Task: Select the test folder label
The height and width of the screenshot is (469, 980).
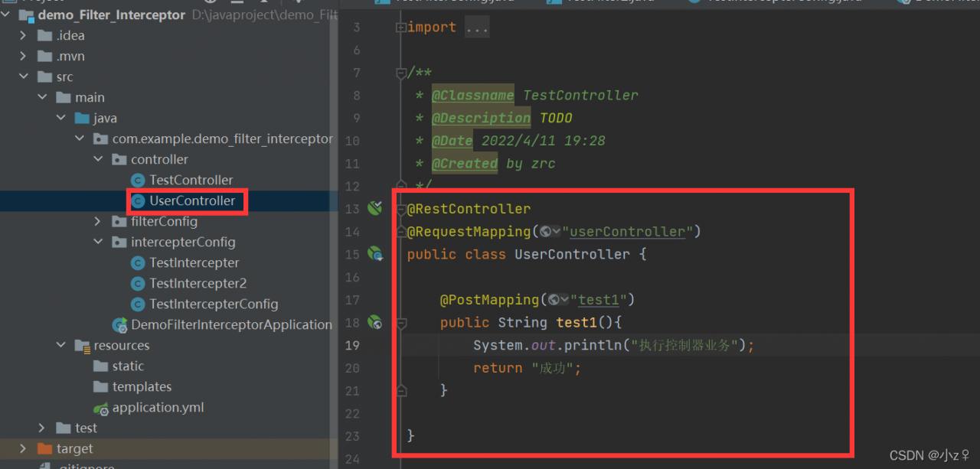Action: coord(87,428)
